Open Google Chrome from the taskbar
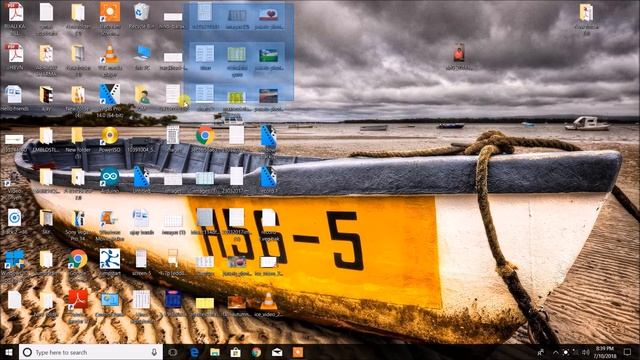The image size is (640, 360). 256,352
